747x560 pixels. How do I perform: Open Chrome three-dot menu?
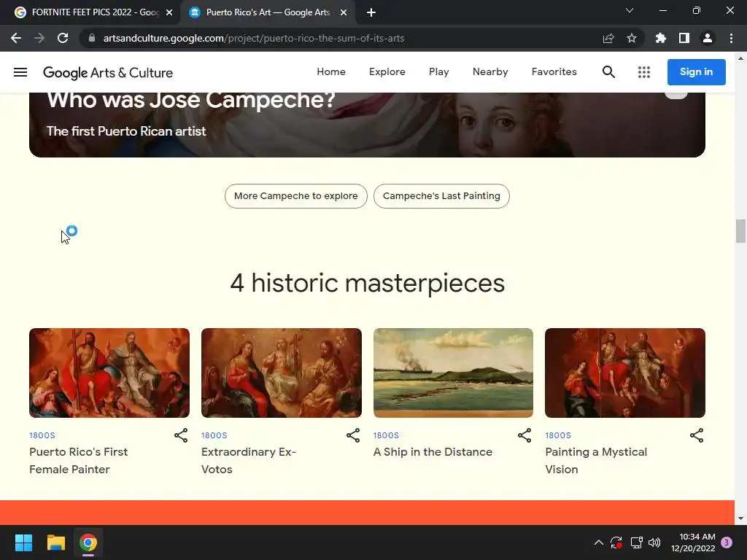pos(731,38)
